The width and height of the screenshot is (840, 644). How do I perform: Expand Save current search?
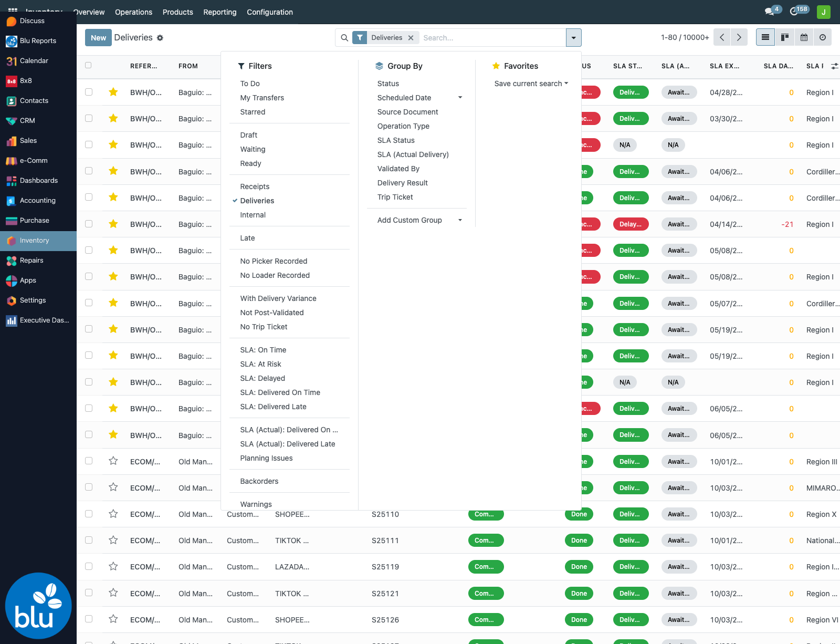(531, 84)
